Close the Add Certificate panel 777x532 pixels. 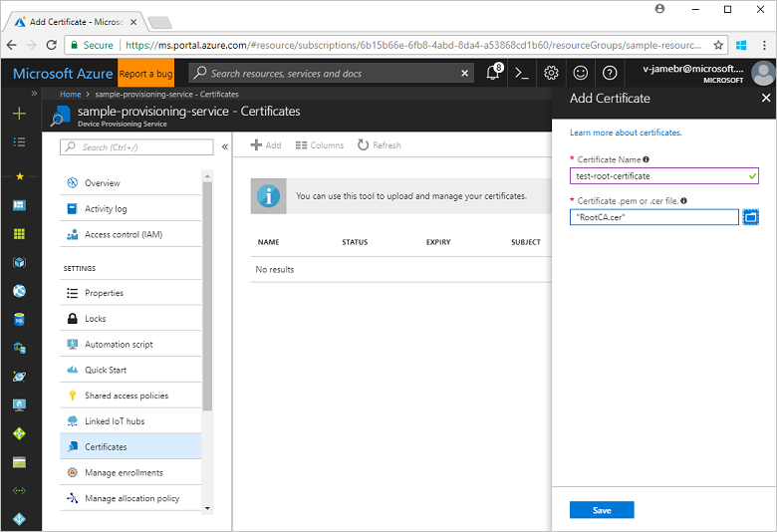[x=765, y=99]
